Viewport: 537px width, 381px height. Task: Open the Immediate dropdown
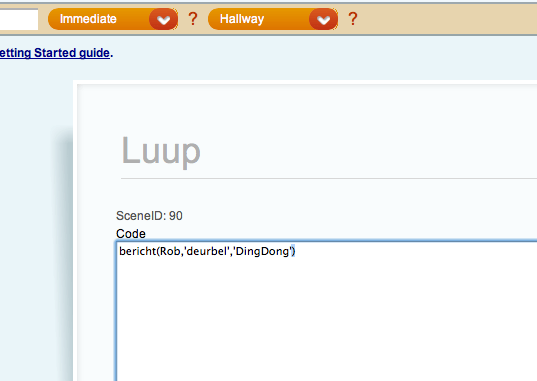click(x=113, y=19)
